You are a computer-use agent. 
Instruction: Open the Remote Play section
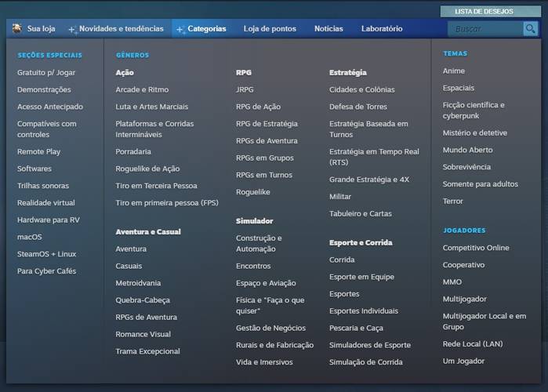[38, 151]
